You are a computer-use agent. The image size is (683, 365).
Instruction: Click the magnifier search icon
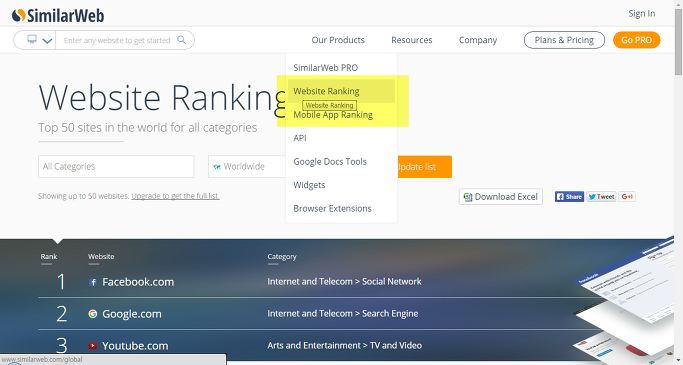point(182,40)
